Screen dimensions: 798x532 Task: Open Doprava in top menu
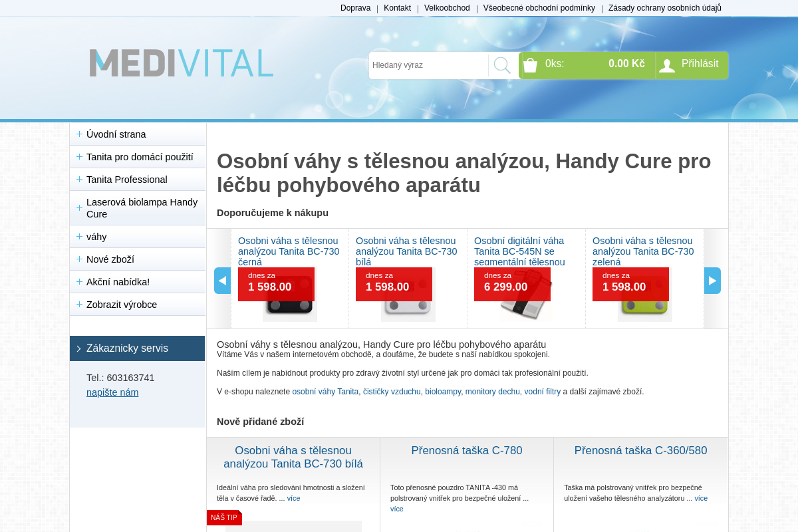pos(355,8)
